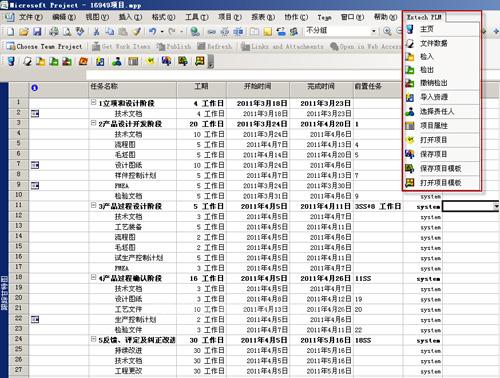Collapse the 2产品设计开发阶段 summary task
500x378 pixels.
pos(94,123)
